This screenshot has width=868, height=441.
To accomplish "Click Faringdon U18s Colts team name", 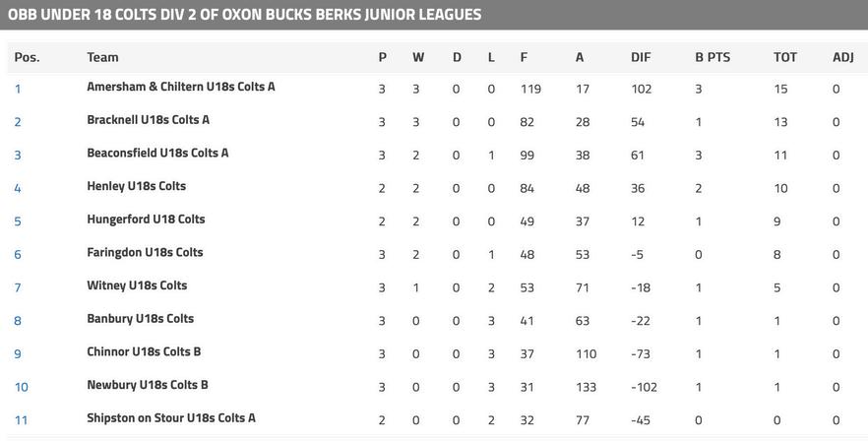I will coord(145,252).
